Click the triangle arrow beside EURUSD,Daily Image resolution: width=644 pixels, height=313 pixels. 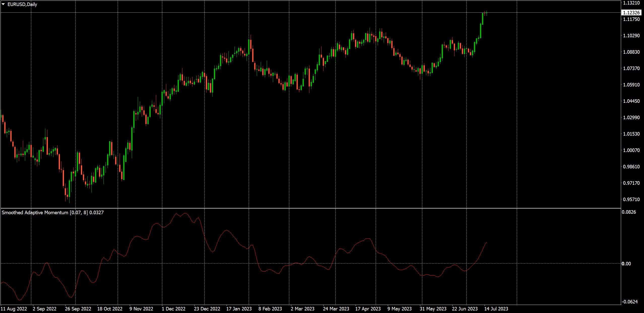(3, 4)
